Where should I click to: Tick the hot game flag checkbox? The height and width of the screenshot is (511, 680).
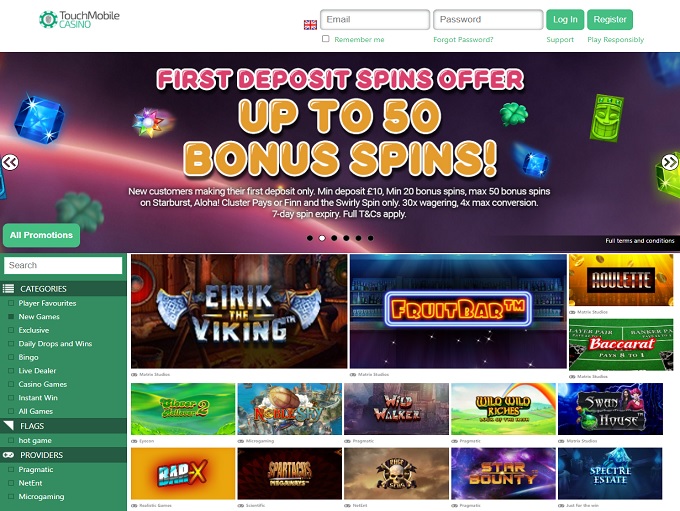coord(11,440)
